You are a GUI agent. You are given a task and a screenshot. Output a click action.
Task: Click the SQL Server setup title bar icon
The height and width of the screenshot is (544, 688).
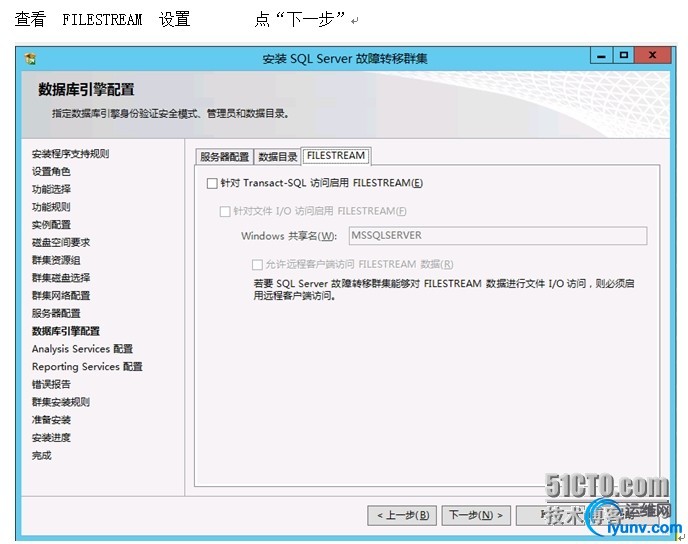30,58
